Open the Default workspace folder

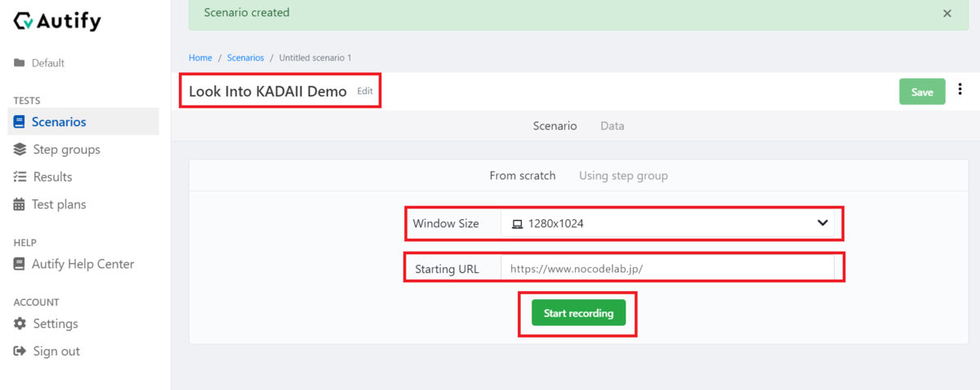click(39, 63)
